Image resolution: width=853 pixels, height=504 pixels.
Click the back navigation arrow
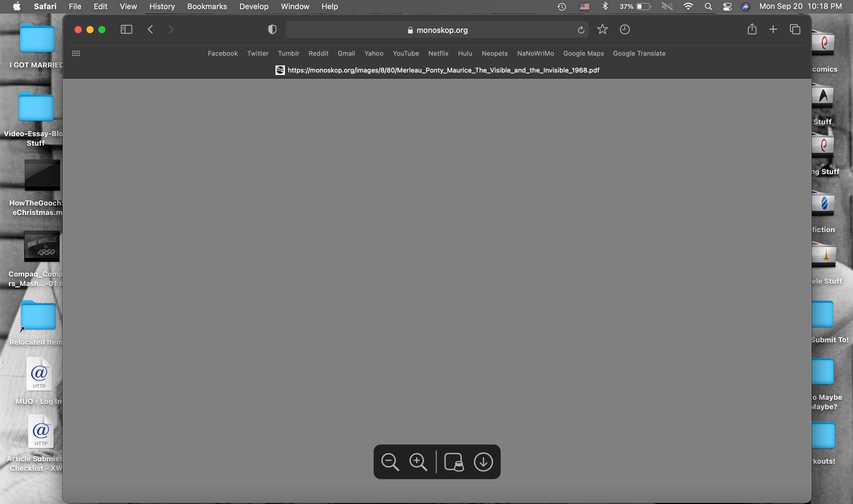150,29
